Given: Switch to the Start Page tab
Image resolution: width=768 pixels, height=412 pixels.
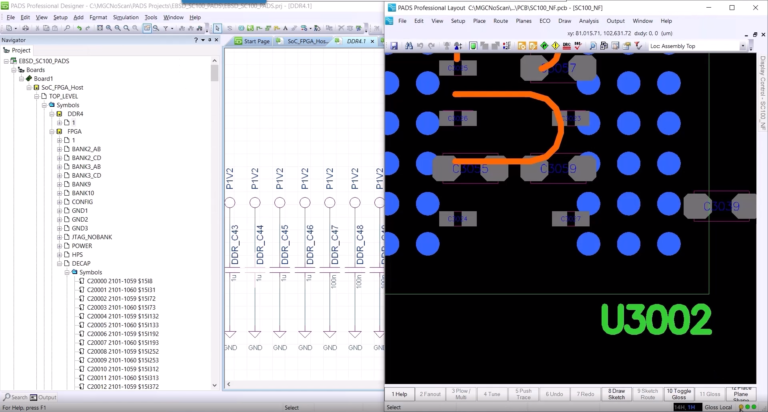Looking at the screenshot, I should coord(253,41).
